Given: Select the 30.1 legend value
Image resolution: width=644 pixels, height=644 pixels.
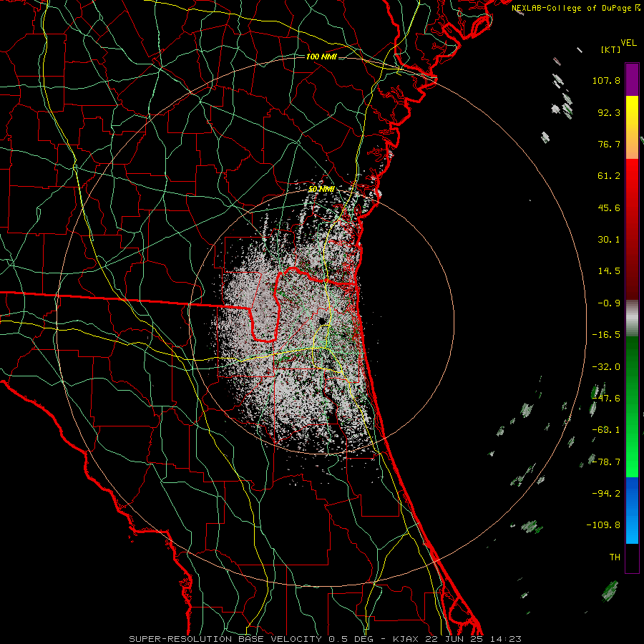Looking at the screenshot, I should click(x=609, y=240).
